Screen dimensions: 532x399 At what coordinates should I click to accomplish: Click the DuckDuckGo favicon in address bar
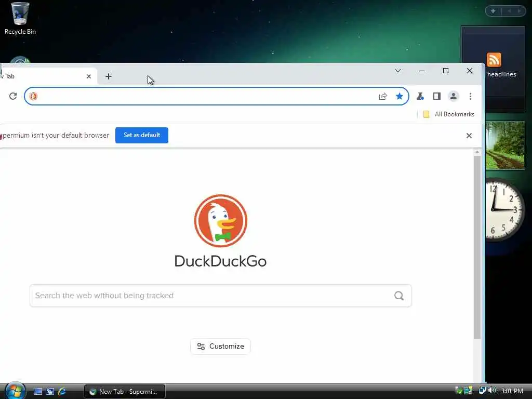33,96
